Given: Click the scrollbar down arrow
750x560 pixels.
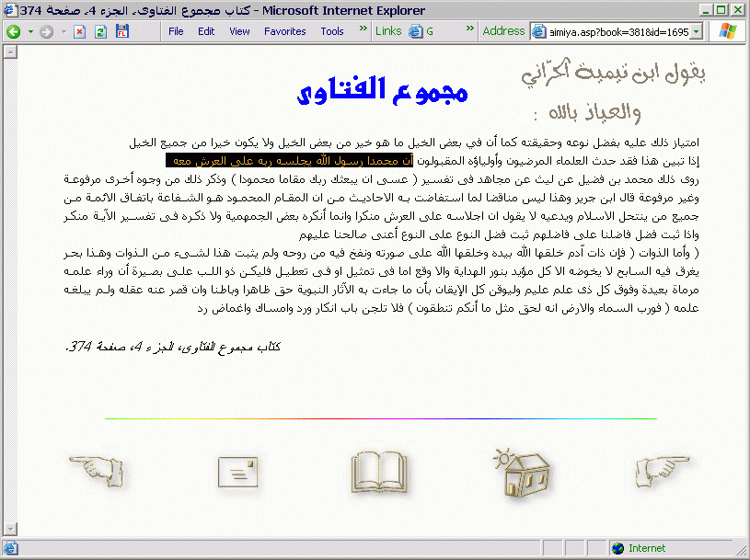Looking at the screenshot, I should pos(10,529).
